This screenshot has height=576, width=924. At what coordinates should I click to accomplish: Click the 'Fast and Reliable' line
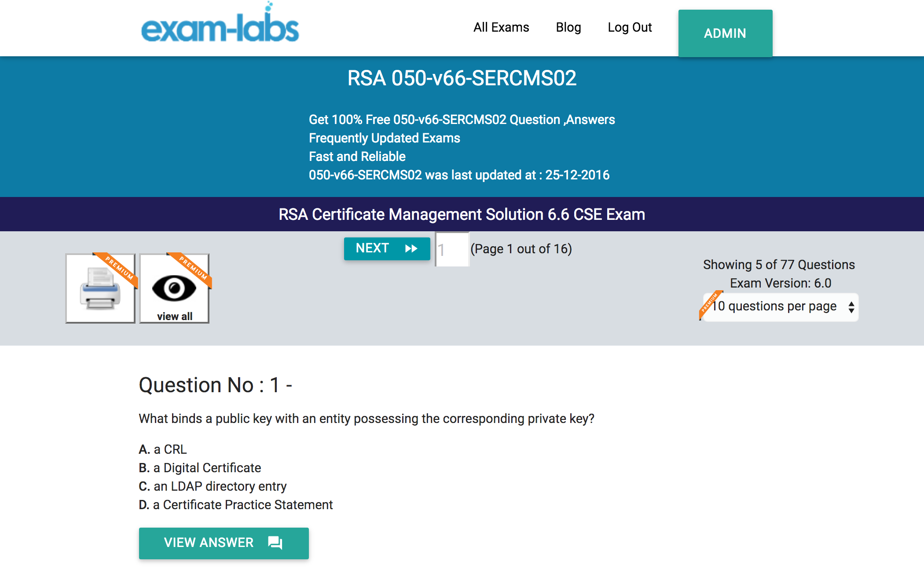(357, 157)
